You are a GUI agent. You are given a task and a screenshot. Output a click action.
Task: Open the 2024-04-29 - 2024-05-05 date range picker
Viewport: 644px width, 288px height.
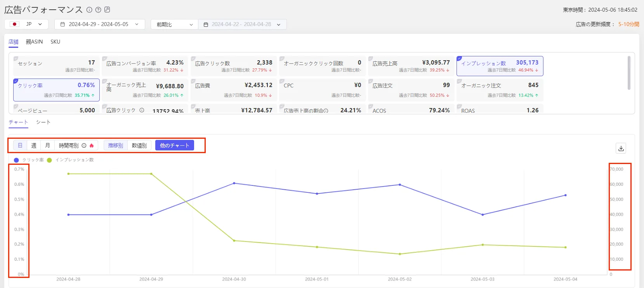coord(100,24)
